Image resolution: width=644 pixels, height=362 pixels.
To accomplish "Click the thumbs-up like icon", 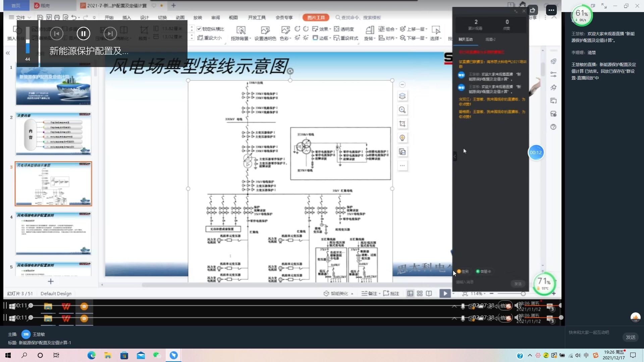I will [636, 317].
